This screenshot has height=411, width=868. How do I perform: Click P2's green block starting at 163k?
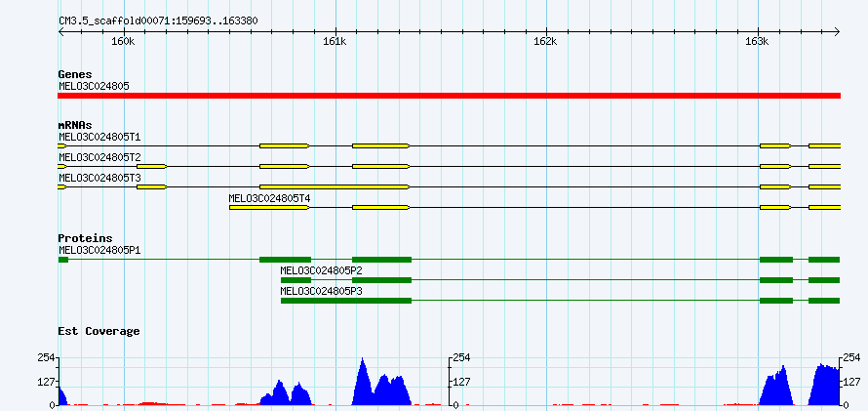click(x=776, y=280)
